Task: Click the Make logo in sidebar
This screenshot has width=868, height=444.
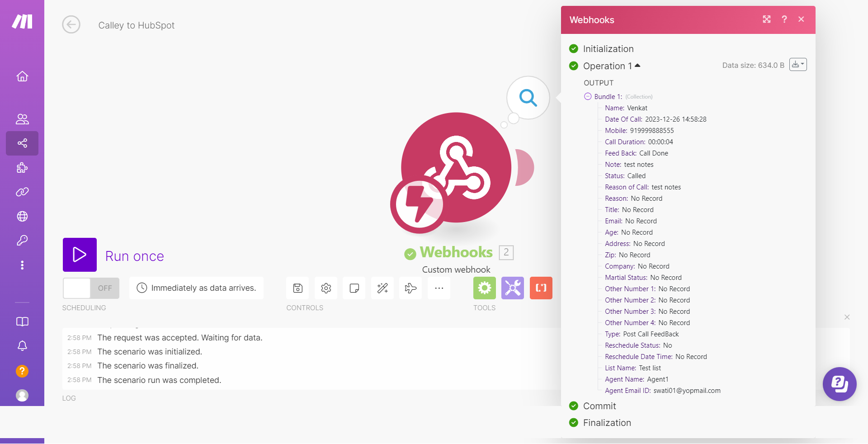Action: coord(22,21)
